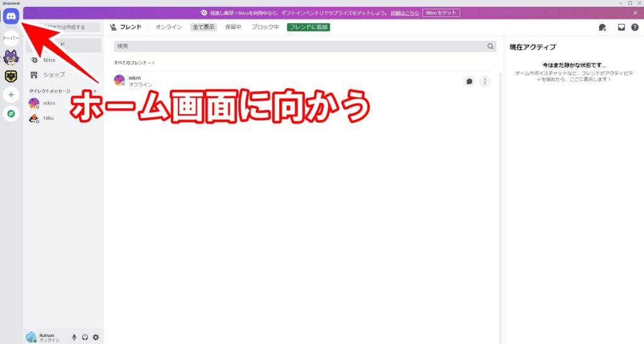Switch to the オンライン tab
The height and width of the screenshot is (344, 644).
click(x=169, y=27)
